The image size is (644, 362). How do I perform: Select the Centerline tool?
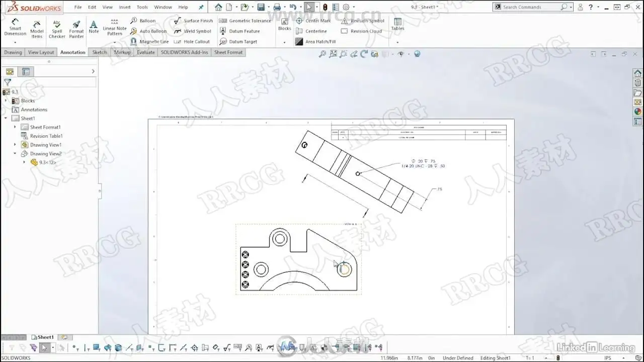[x=311, y=31]
